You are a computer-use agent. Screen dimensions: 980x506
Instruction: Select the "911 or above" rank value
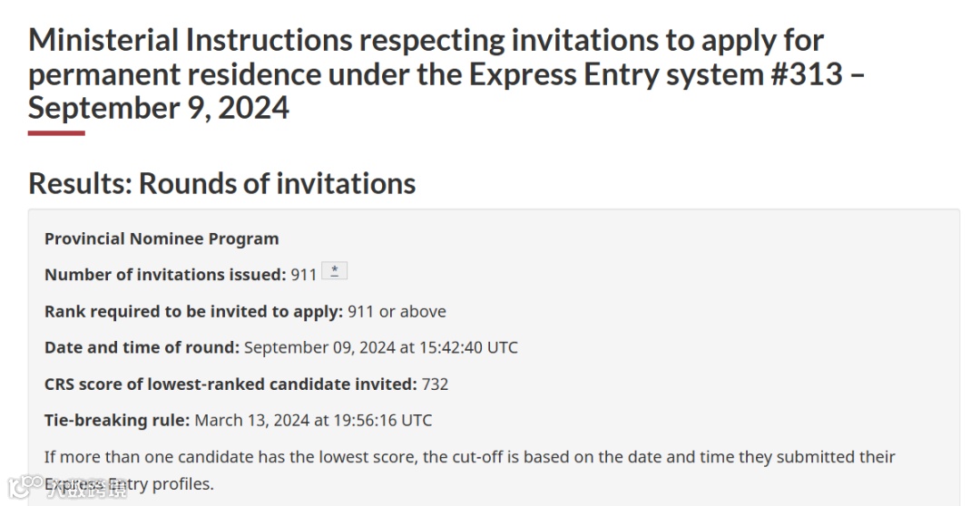tap(397, 311)
